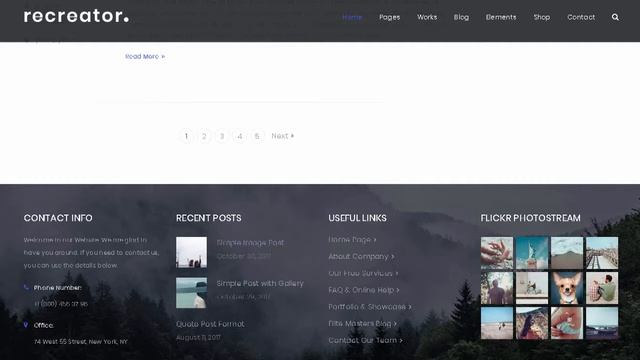
Task: Follow the Portfolio & Showcase link
Action: (370, 307)
